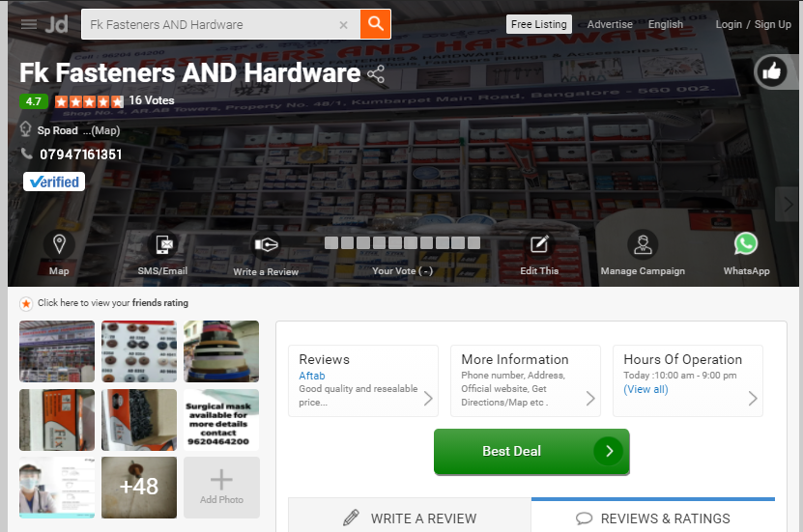Click the five-star rating display
The width and height of the screenshot is (803, 532).
[x=89, y=101]
